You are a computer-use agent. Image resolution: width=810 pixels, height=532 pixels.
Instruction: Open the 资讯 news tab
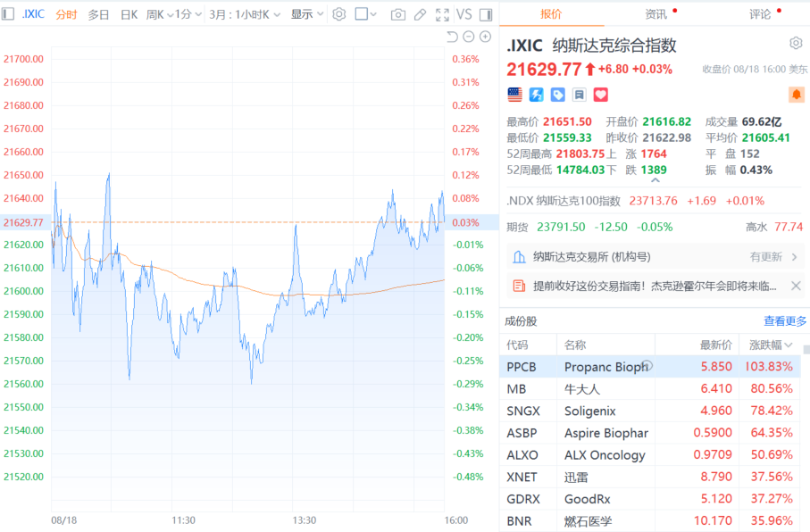point(656,14)
